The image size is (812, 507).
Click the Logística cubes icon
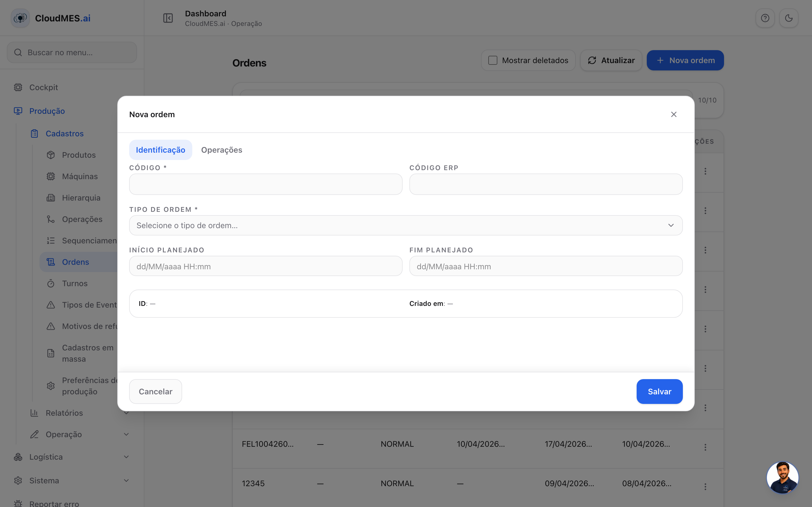[x=18, y=457]
